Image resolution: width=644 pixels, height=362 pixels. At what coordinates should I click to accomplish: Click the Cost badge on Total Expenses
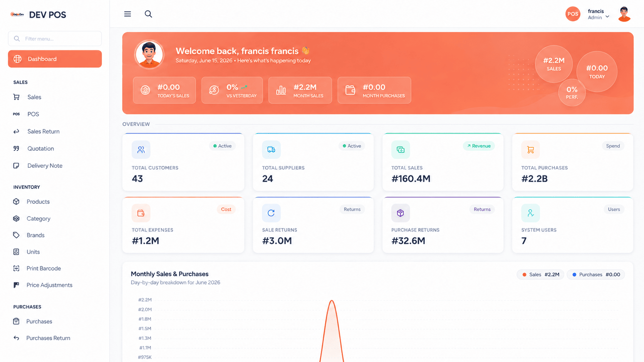tap(226, 209)
